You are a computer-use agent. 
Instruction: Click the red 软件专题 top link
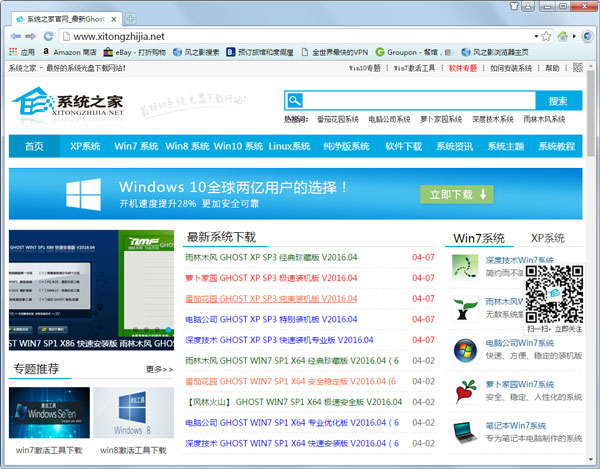pos(463,68)
